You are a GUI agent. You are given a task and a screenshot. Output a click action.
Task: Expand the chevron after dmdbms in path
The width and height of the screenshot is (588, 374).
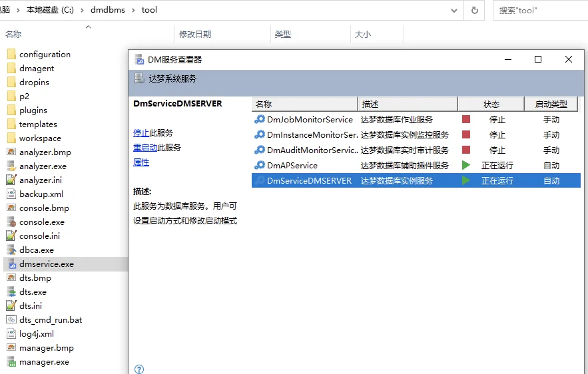[x=133, y=10]
